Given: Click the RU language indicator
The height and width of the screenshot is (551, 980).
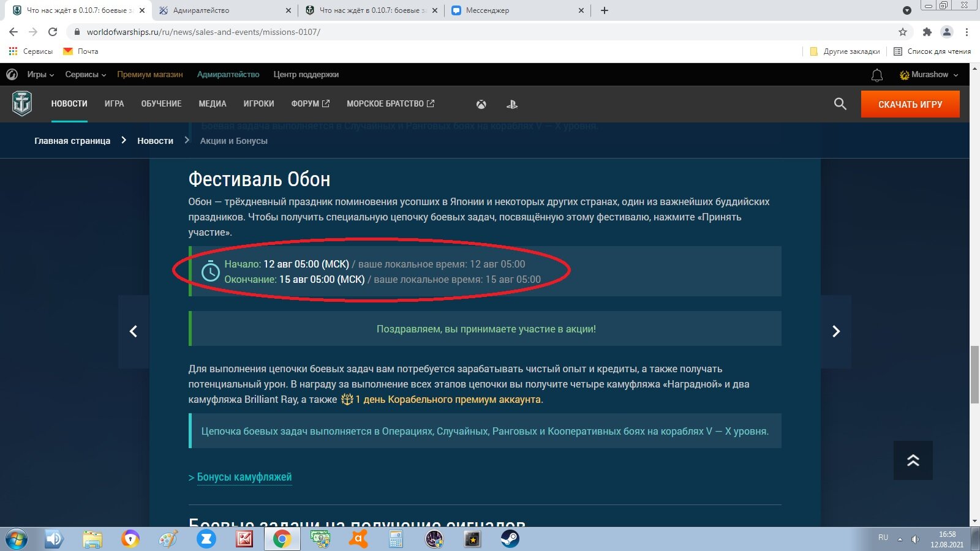Looking at the screenshot, I should coord(883,538).
